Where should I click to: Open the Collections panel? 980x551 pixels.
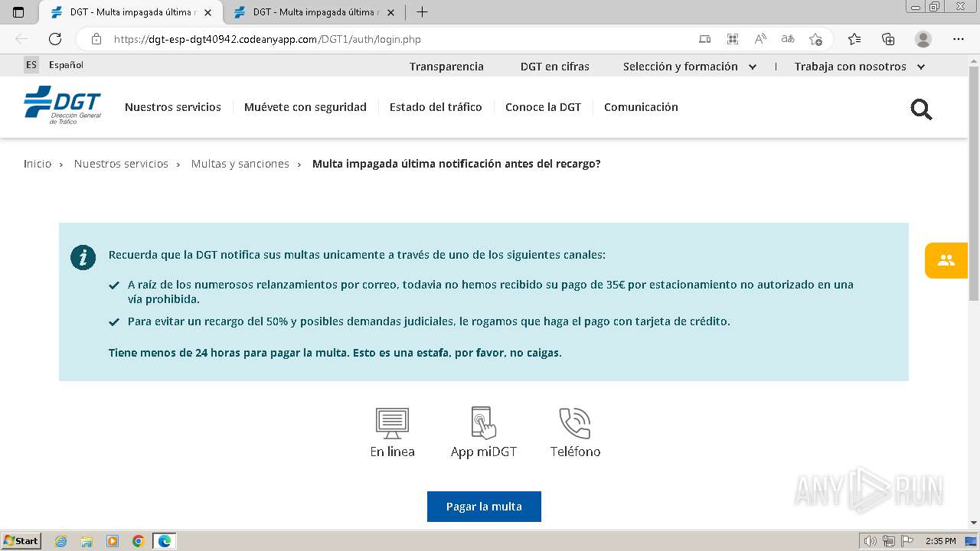(888, 39)
